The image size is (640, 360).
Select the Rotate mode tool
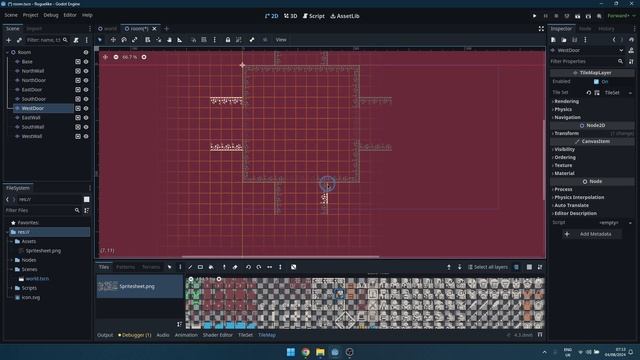point(124,40)
